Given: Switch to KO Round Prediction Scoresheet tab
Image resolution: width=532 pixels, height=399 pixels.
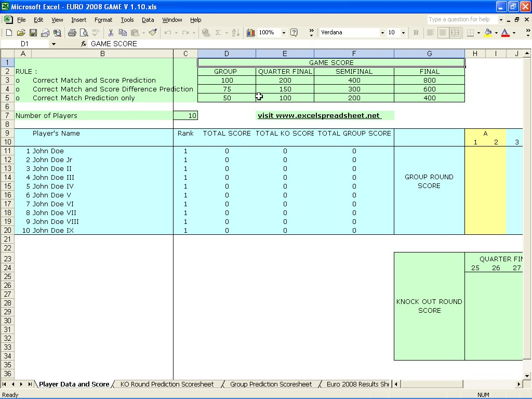Looking at the screenshot, I should tap(167, 384).
